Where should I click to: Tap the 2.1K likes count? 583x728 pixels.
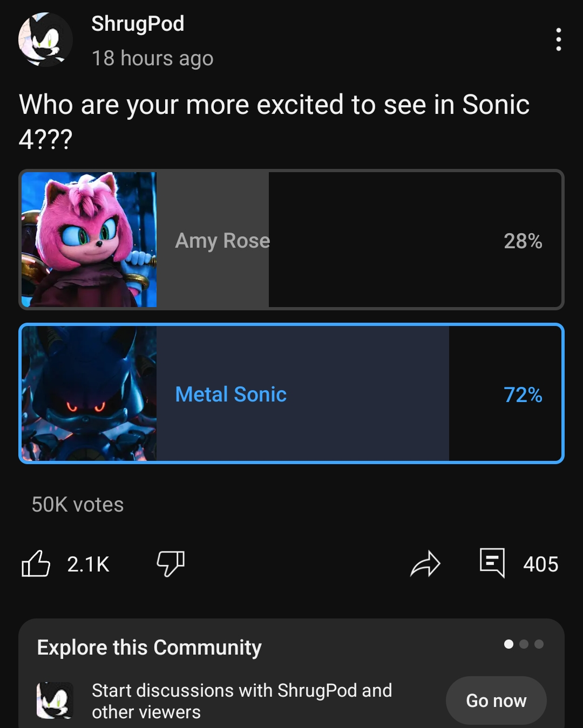tap(88, 564)
